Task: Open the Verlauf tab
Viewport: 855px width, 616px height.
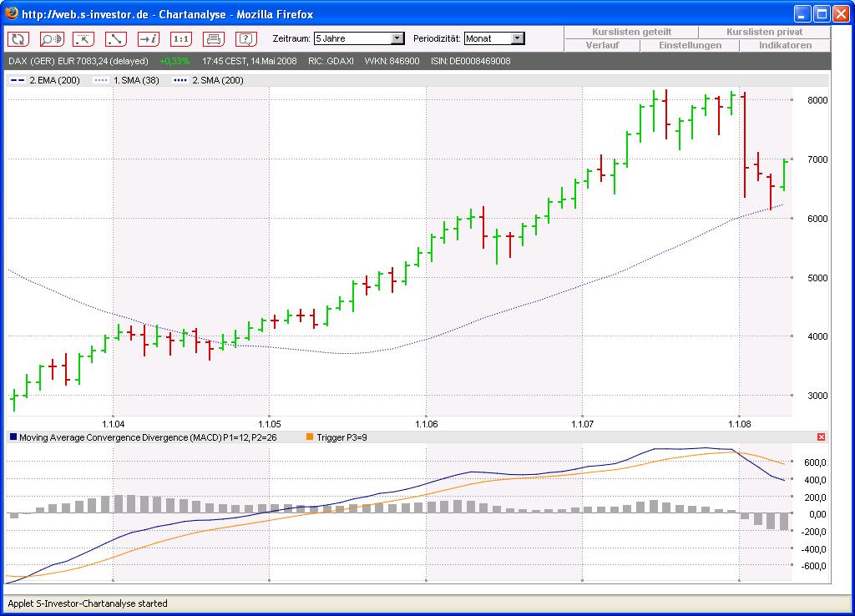Action: tap(602, 45)
